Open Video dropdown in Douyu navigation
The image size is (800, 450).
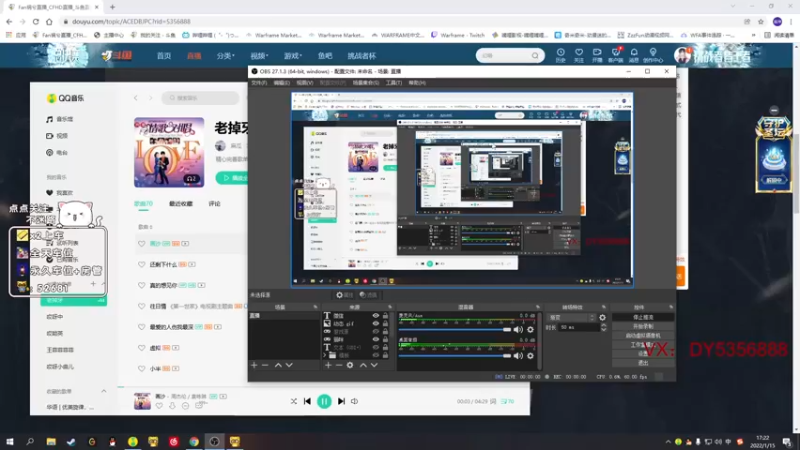(259, 56)
